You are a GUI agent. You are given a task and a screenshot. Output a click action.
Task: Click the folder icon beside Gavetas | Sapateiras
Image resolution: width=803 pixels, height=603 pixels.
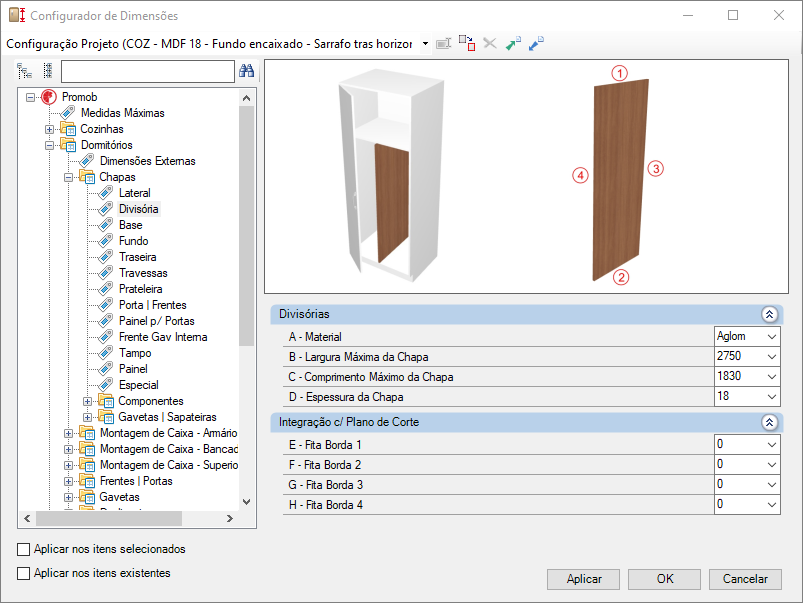pyautogui.click(x=106, y=417)
